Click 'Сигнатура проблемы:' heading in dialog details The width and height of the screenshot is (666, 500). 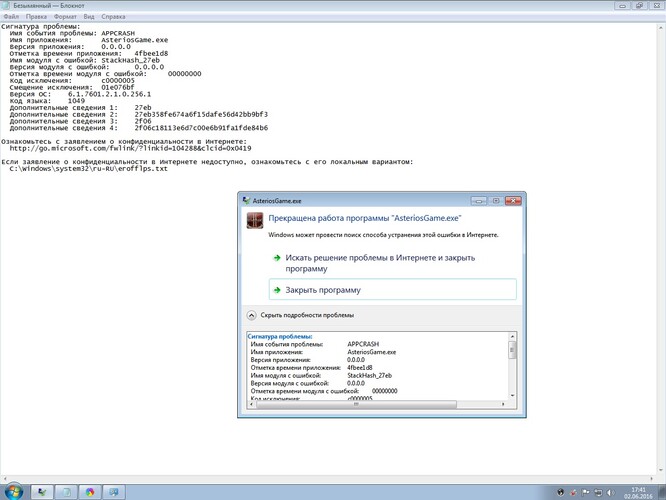(x=280, y=336)
